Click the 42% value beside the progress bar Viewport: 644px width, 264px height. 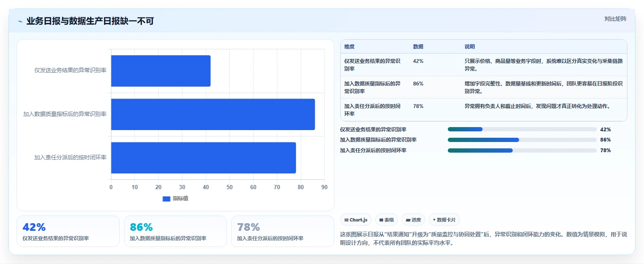tap(605, 130)
